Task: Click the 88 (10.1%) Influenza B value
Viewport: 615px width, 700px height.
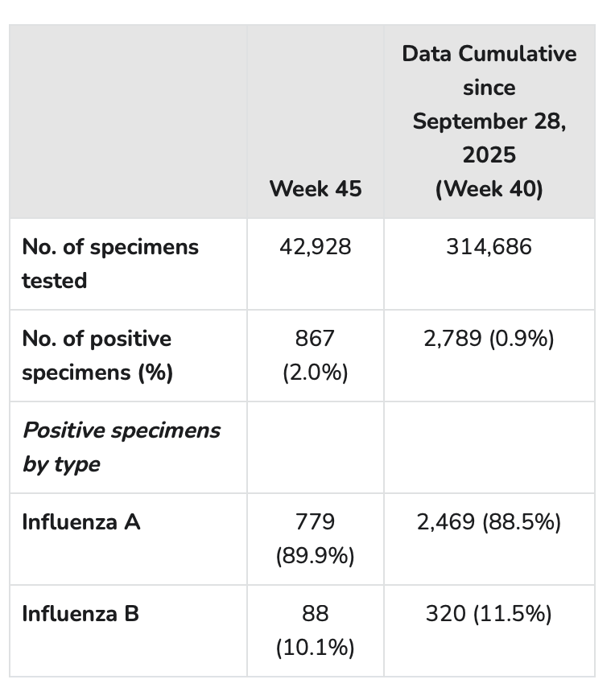Action: click(x=315, y=630)
